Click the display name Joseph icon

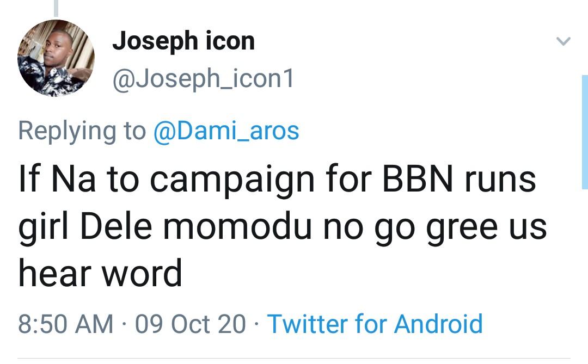(183, 41)
